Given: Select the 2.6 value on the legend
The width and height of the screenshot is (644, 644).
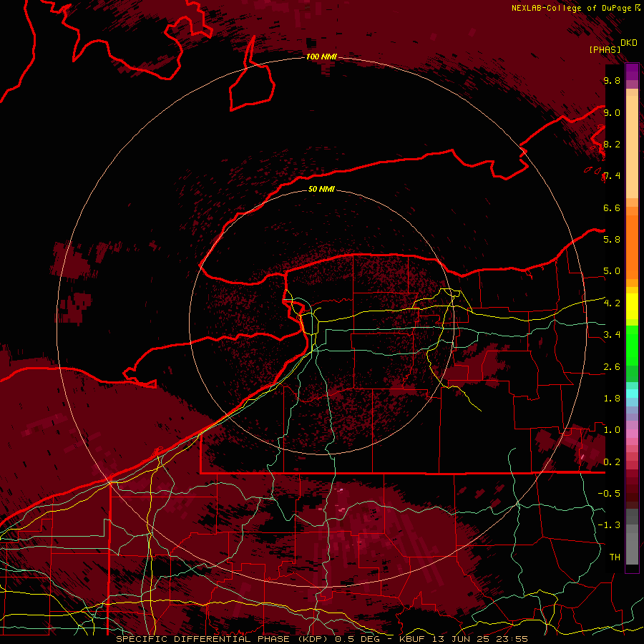Looking at the screenshot, I should pyautogui.click(x=612, y=366).
